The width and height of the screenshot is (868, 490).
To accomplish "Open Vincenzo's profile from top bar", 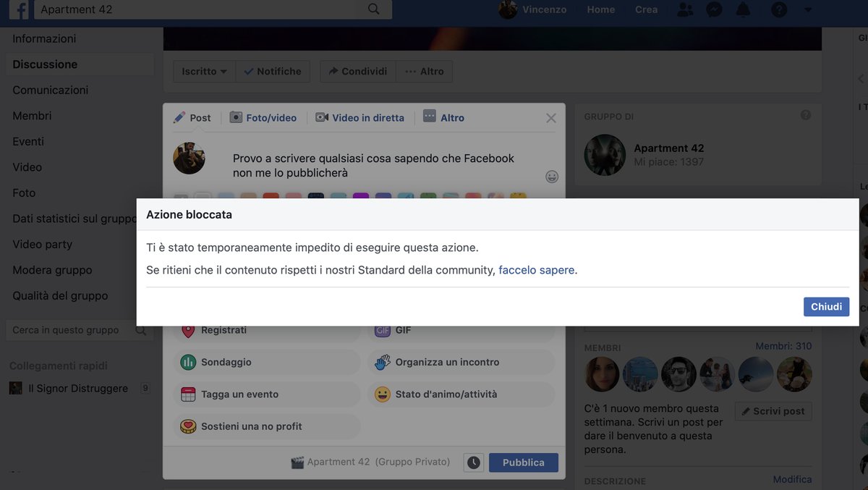I will tap(533, 9).
